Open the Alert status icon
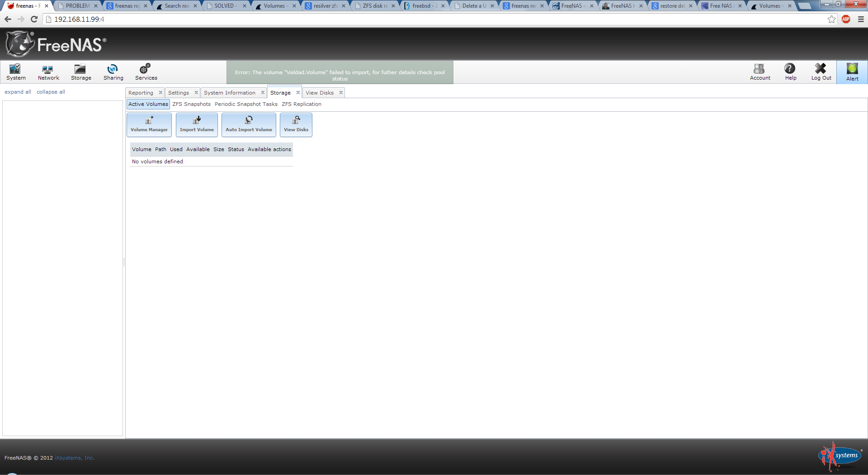Screen dimensions: 868x475 852,72
